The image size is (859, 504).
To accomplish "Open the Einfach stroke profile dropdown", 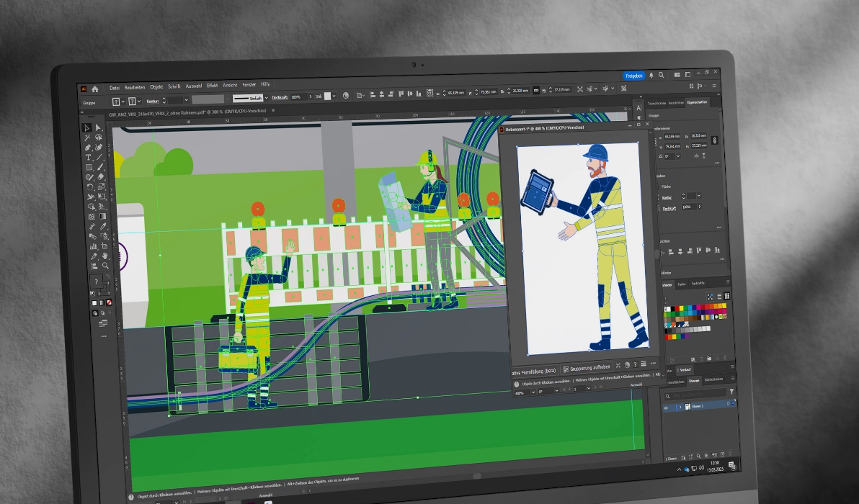I will (266, 98).
